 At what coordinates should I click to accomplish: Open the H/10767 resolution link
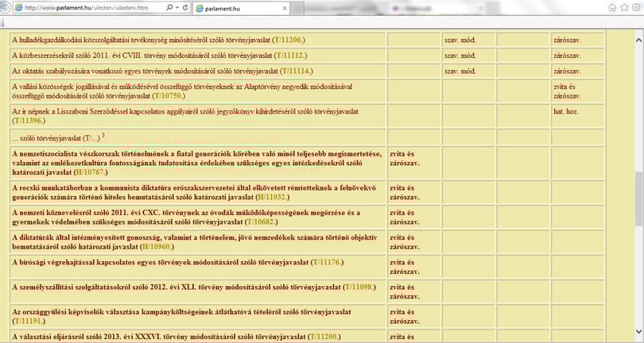tap(91, 172)
